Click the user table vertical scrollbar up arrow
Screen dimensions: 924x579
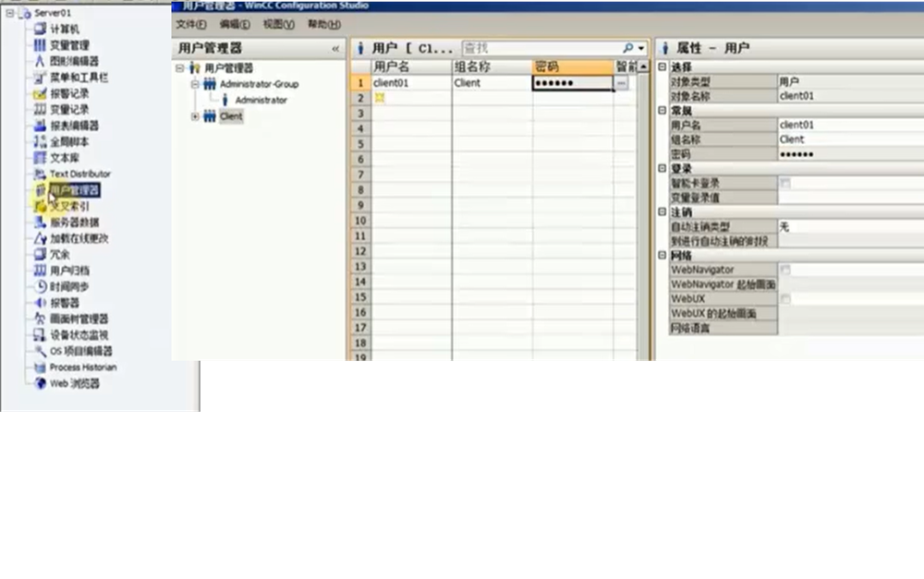643,66
